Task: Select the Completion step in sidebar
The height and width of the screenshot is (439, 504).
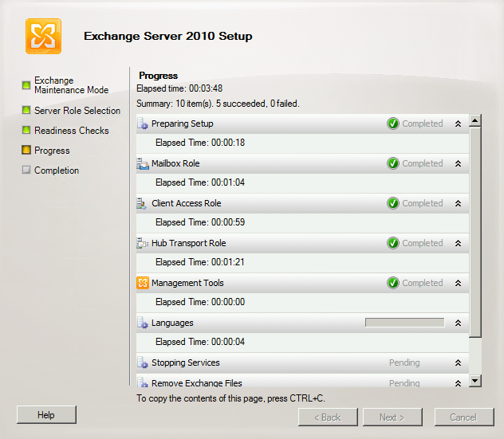Action: point(57,171)
